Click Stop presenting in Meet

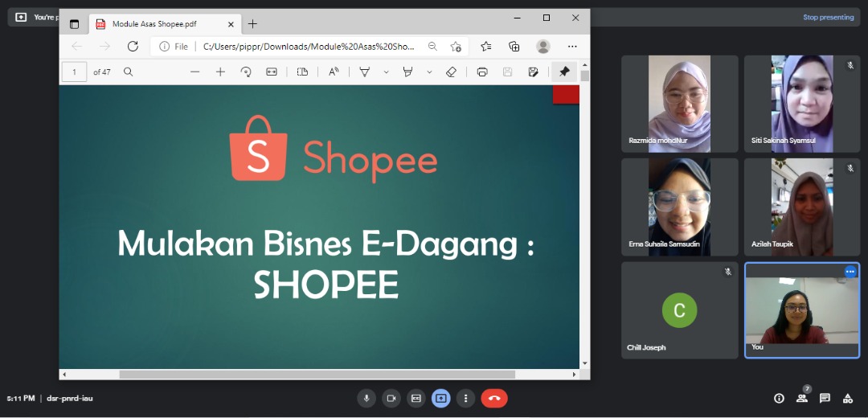tap(828, 17)
